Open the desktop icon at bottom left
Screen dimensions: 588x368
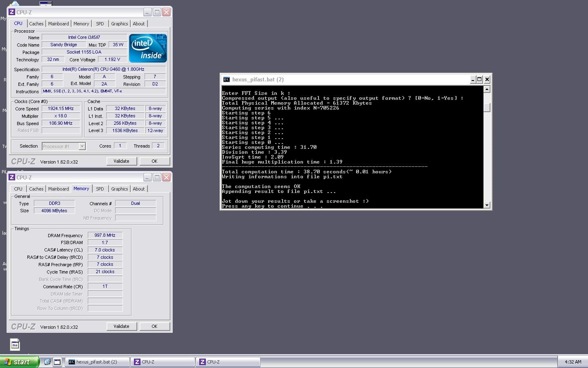(x=15, y=345)
